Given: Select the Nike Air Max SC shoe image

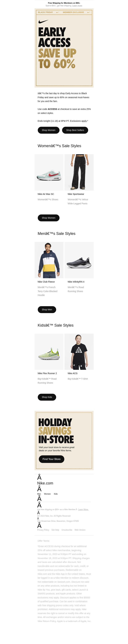Looking at the screenshot, I should pos(49,172).
